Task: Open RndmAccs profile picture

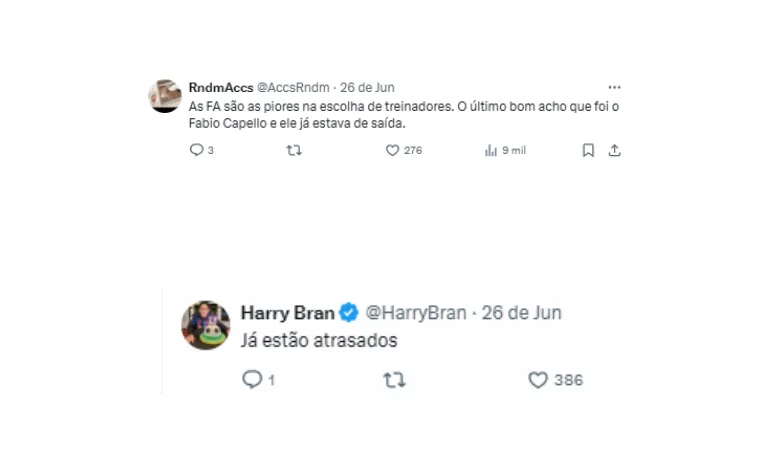Action: (x=165, y=96)
